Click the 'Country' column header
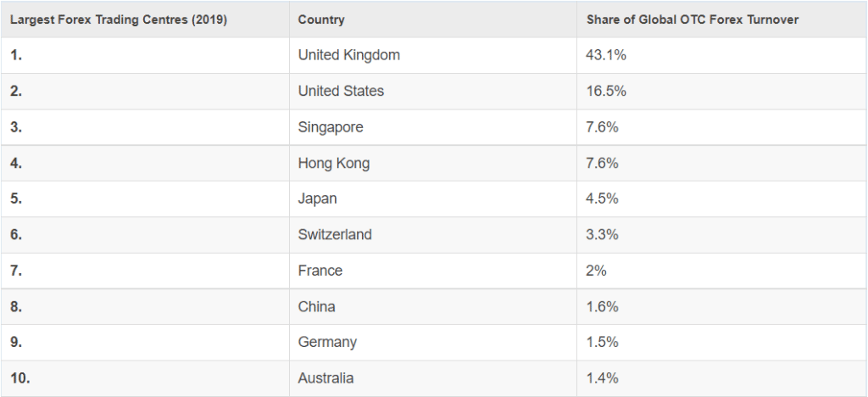The height and width of the screenshot is (397, 868). 321,20
